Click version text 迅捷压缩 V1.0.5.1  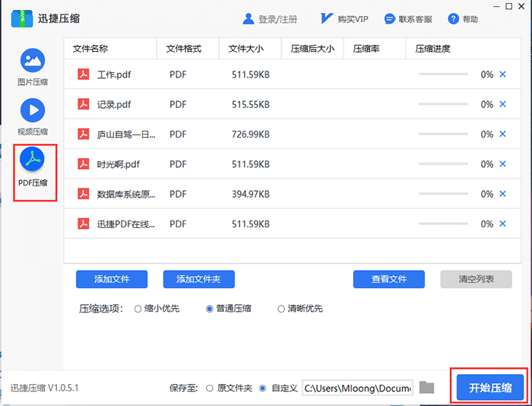pyautogui.click(x=44, y=388)
